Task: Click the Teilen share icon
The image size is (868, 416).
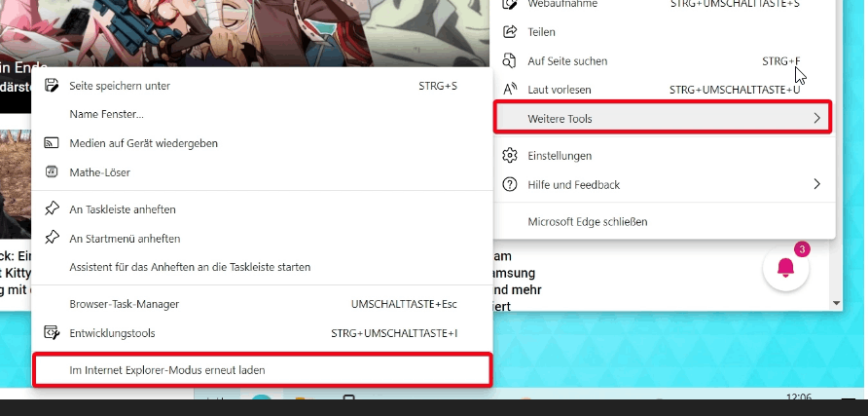Action: tap(510, 31)
